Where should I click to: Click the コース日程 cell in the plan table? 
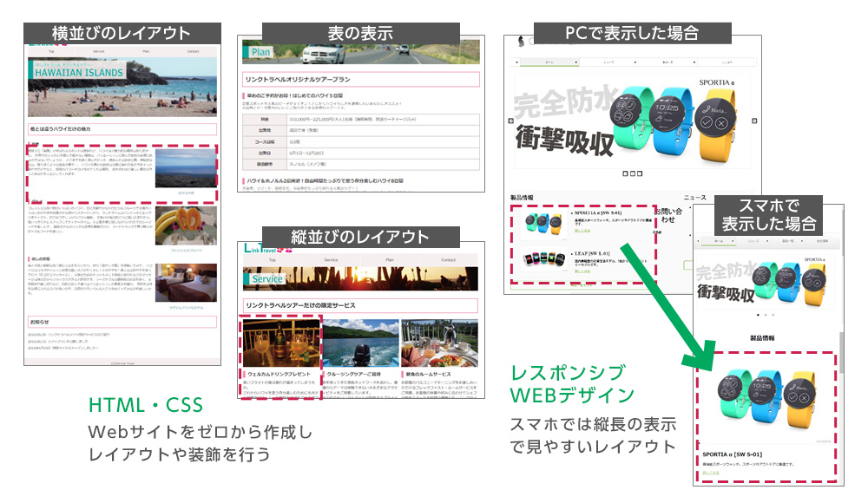[265, 141]
